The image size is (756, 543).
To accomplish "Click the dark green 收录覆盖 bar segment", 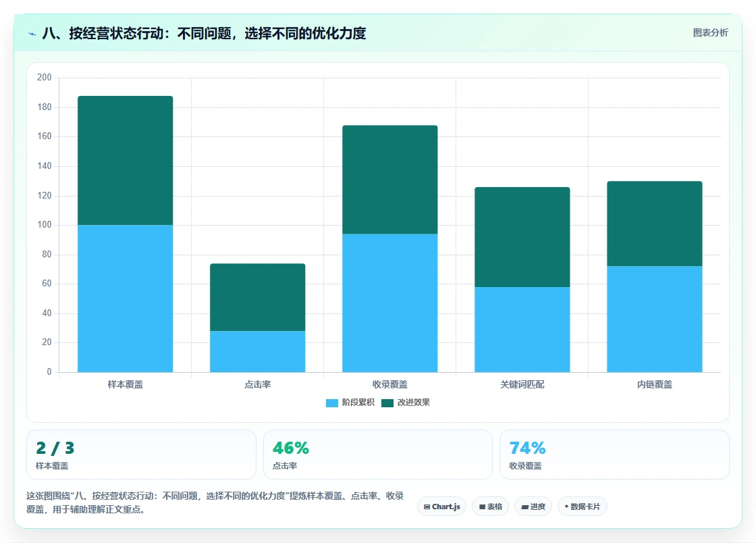I will [x=390, y=180].
